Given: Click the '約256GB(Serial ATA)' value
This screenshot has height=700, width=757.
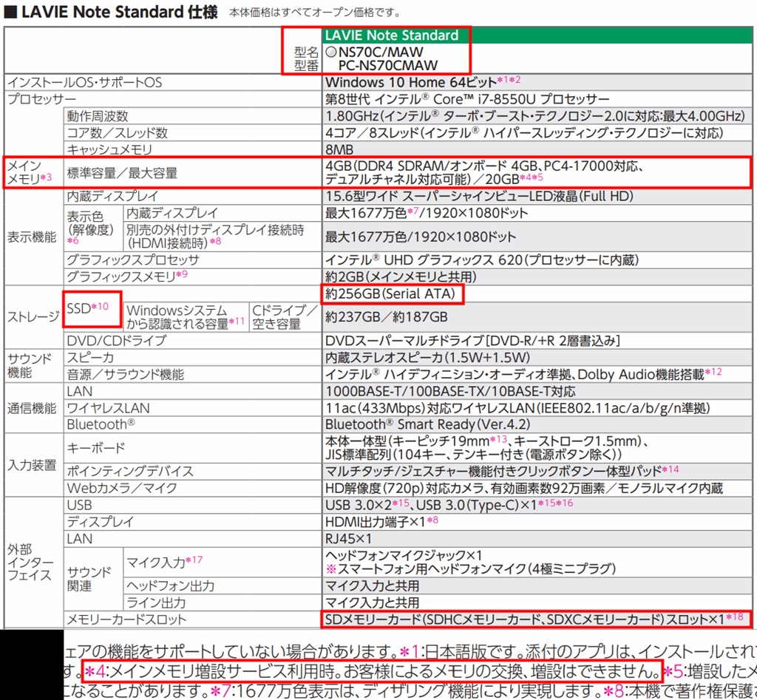Looking at the screenshot, I should coord(390,293).
